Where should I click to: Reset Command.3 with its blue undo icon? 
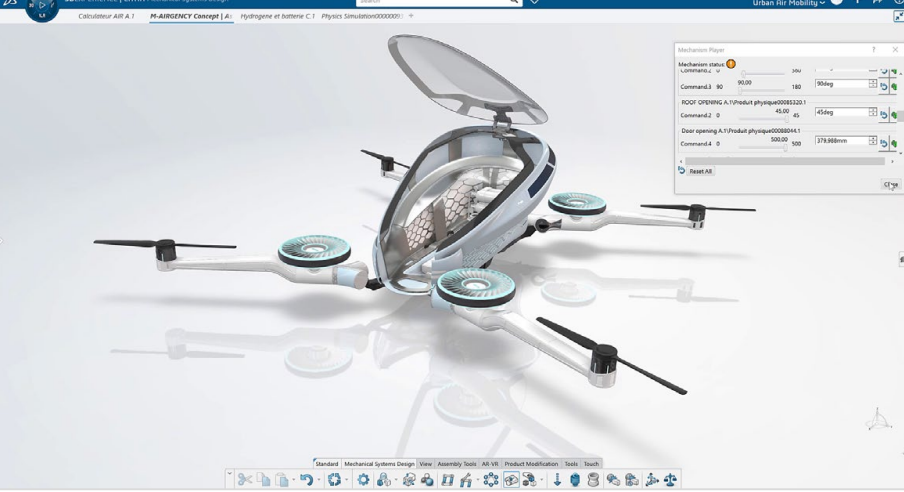pos(884,87)
